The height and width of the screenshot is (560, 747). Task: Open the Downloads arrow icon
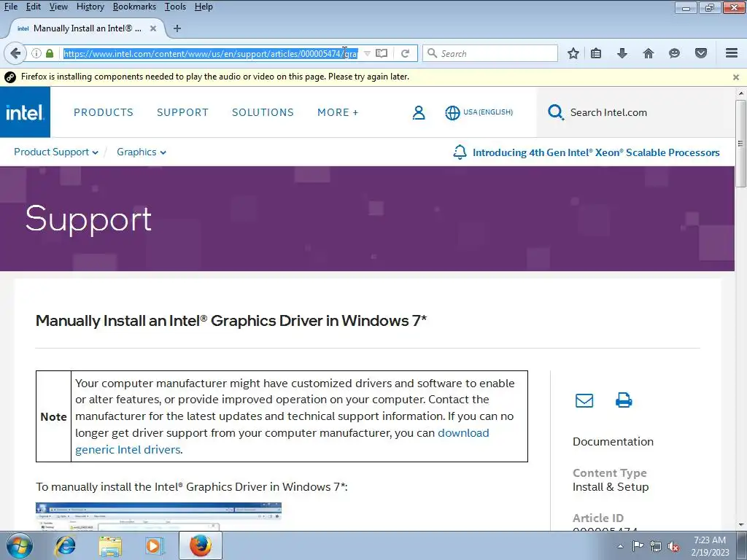click(x=622, y=53)
